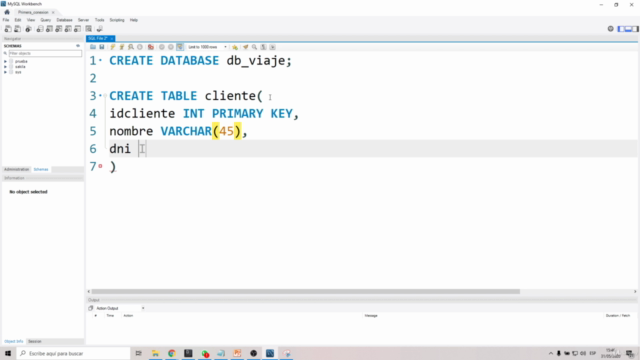Switch to the Object Info tab

tap(13, 341)
